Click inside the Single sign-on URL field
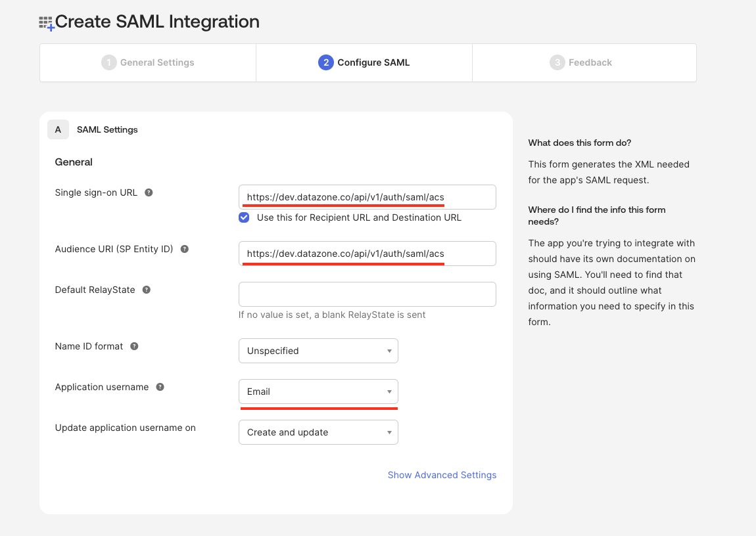The width and height of the screenshot is (756, 536). tap(367, 196)
